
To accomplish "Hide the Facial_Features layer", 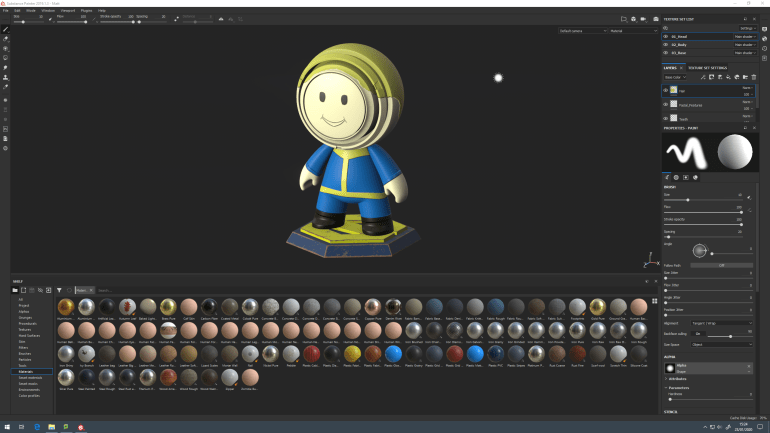I will coord(666,105).
